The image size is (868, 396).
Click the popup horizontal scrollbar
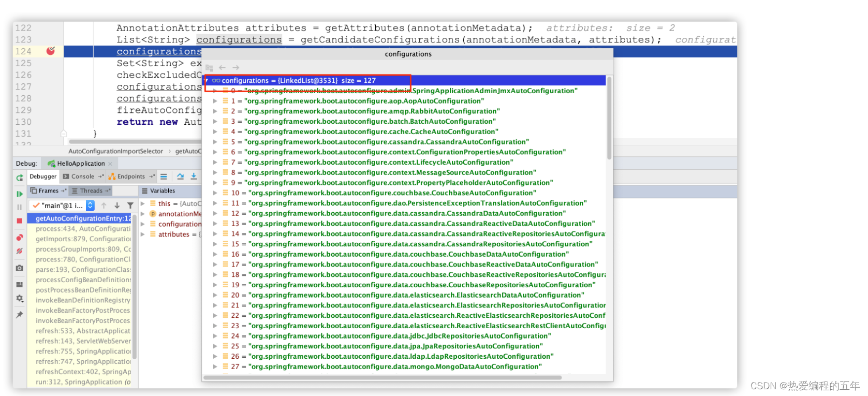tap(383, 378)
